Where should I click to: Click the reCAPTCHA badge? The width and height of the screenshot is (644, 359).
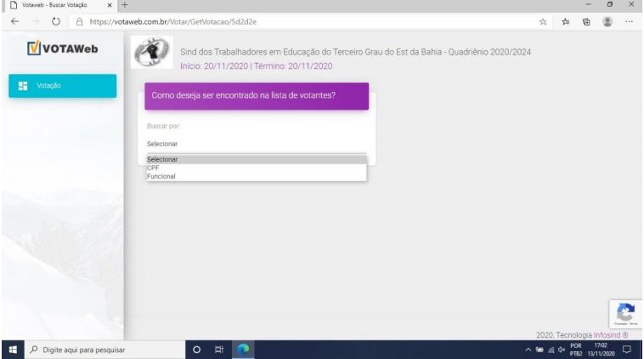624,314
